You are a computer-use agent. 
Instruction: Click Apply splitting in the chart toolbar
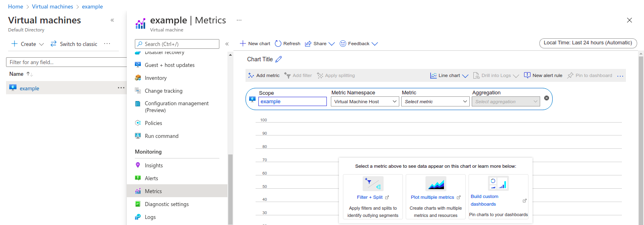coord(336,75)
